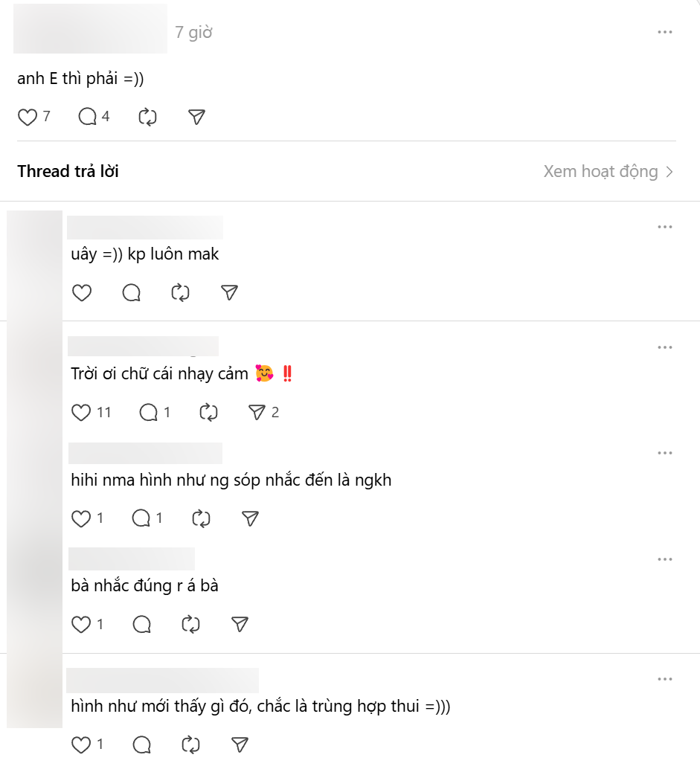The height and width of the screenshot is (772, 700).
Task: Like the post "anh E thì phải =))"
Action: 27,117
